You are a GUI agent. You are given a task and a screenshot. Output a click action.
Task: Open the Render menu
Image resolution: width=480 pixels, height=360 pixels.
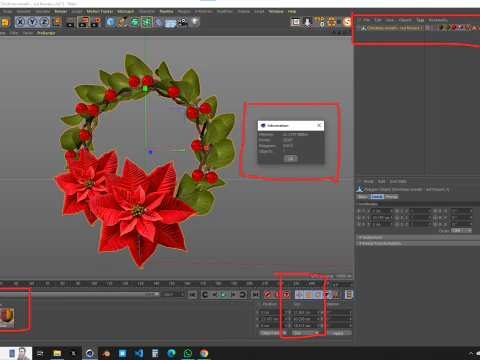pos(61,11)
